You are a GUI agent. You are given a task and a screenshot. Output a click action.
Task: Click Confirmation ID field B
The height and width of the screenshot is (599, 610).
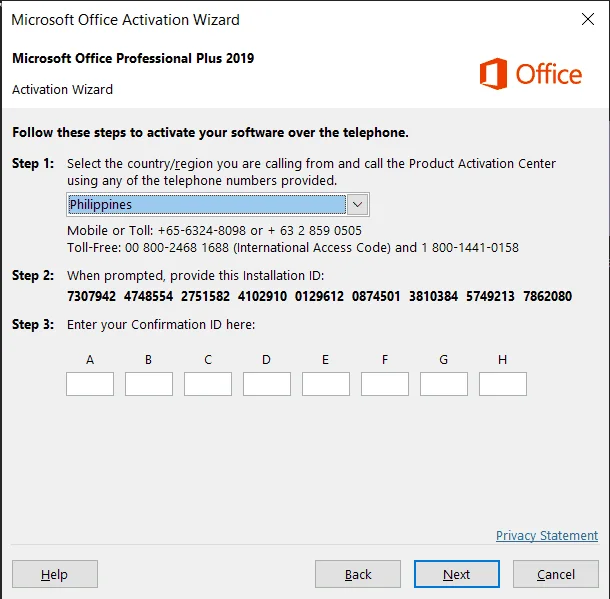[x=149, y=384]
